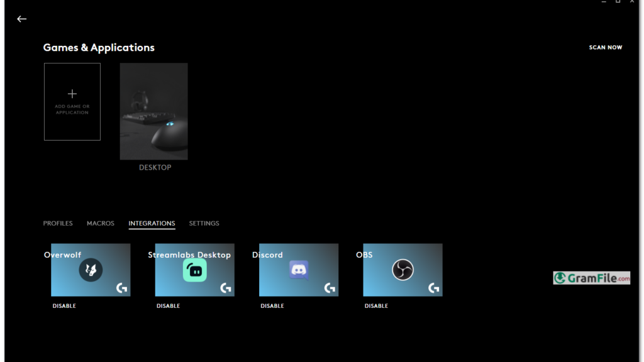
Task: Disable the Overwolf integration
Action: tap(64, 306)
